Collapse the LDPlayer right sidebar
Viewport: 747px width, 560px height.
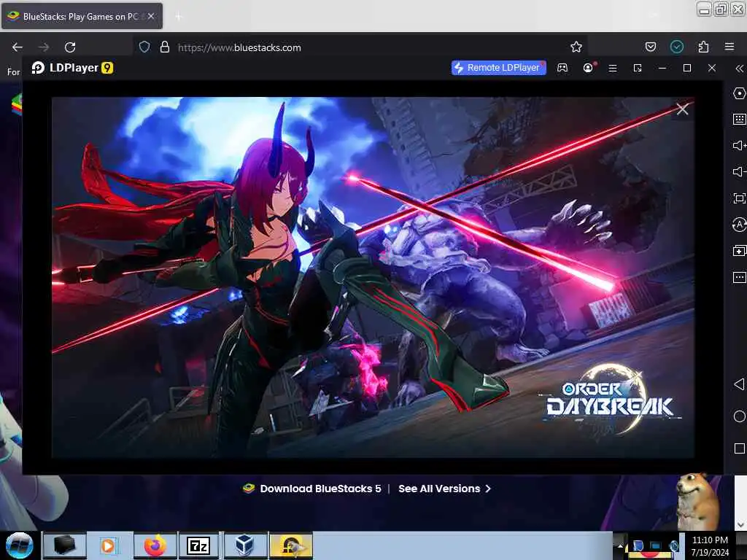pyautogui.click(x=739, y=69)
